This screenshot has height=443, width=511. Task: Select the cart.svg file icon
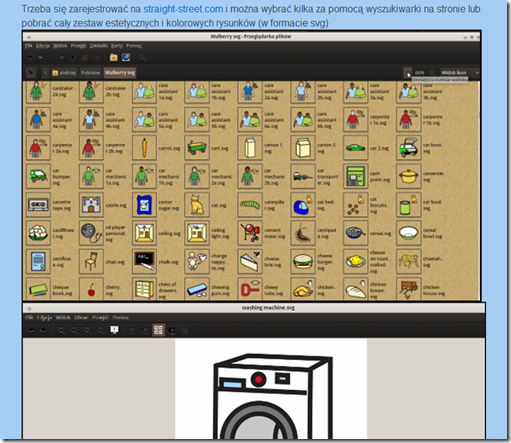pos(197,148)
